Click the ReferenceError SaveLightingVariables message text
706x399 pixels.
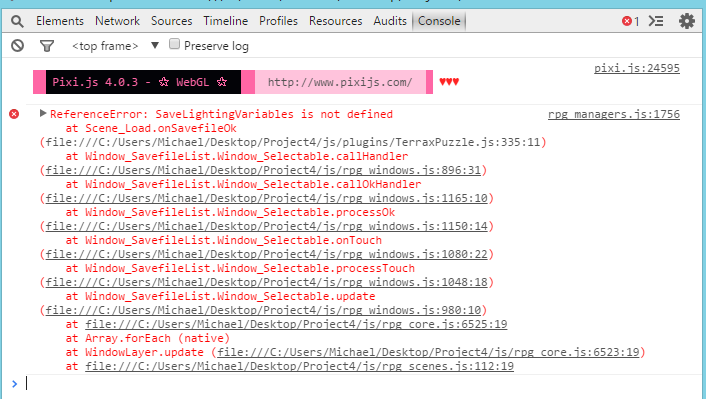coord(221,114)
